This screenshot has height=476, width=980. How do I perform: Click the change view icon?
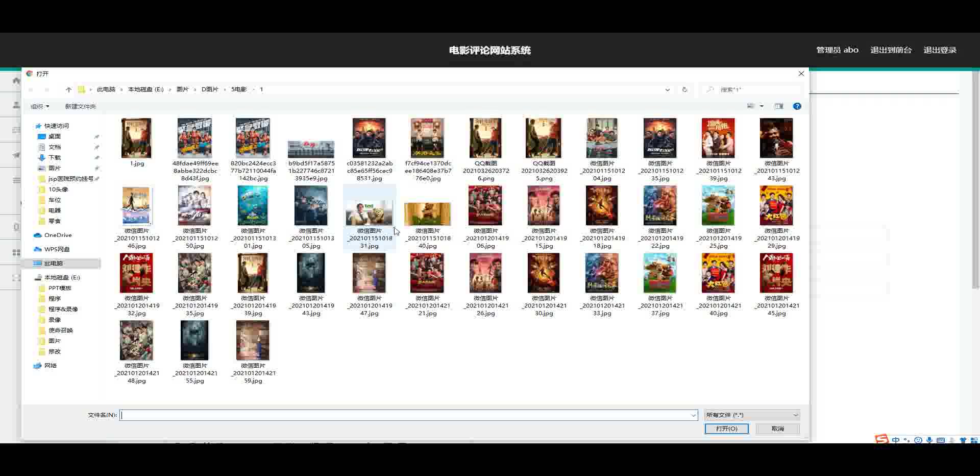click(x=750, y=106)
